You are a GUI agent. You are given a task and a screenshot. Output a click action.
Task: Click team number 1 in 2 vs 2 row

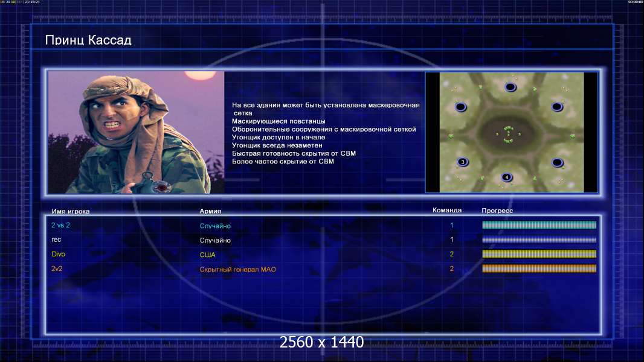pos(452,225)
